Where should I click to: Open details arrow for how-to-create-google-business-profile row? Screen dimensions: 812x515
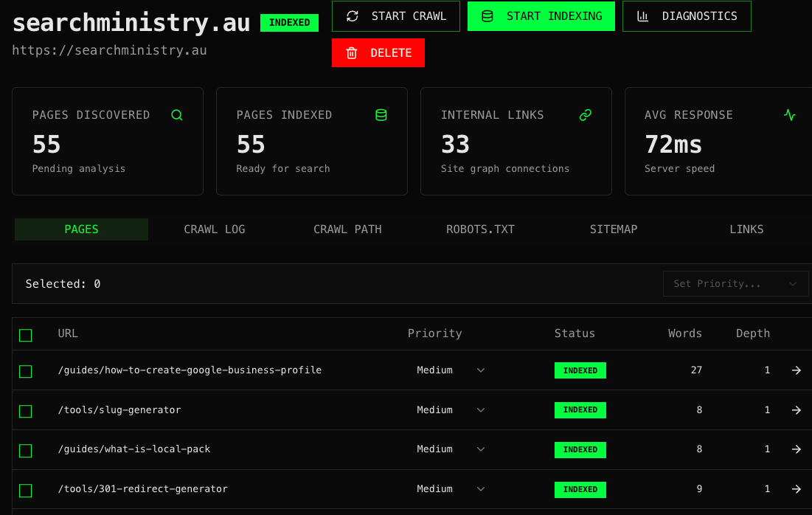797,370
